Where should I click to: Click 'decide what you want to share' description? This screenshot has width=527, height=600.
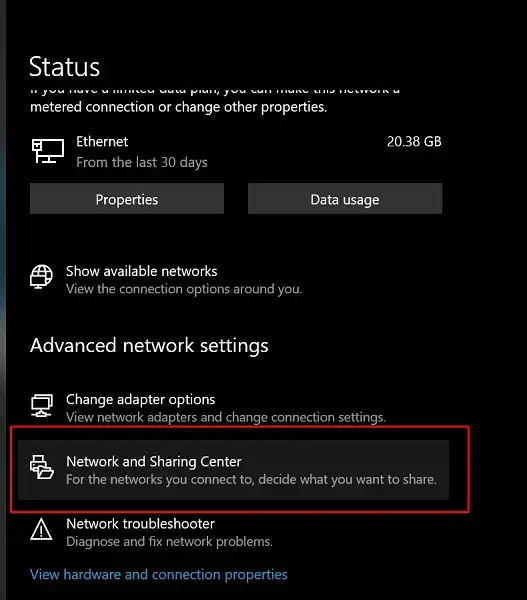[x=348, y=479]
